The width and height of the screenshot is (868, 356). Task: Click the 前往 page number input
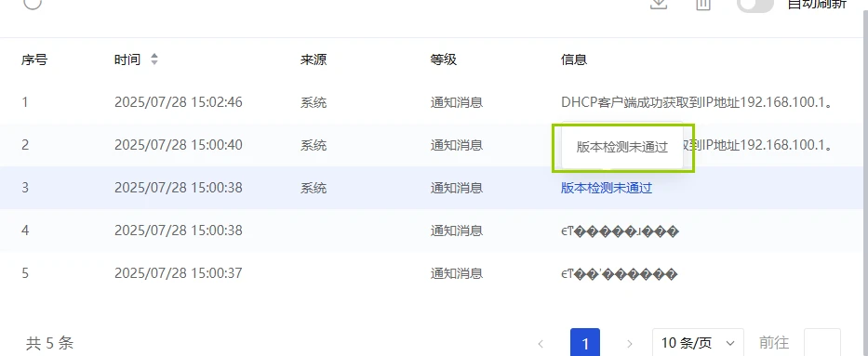click(822, 343)
